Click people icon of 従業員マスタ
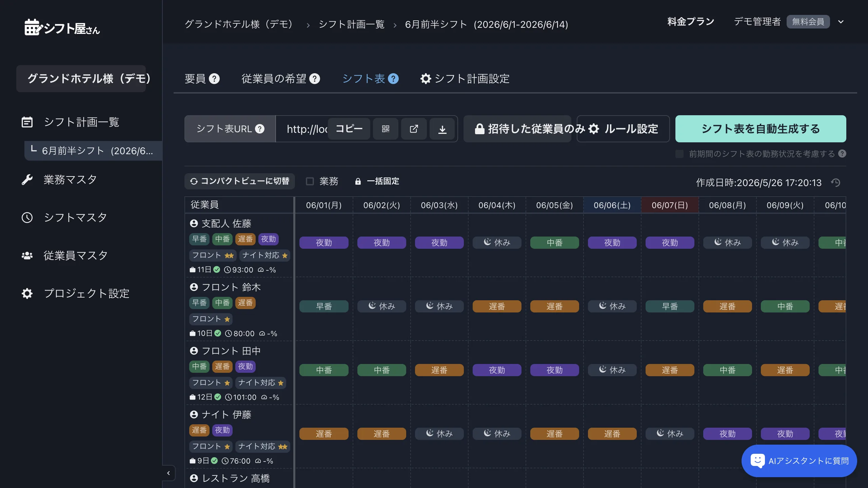868x488 pixels. pos(27,255)
